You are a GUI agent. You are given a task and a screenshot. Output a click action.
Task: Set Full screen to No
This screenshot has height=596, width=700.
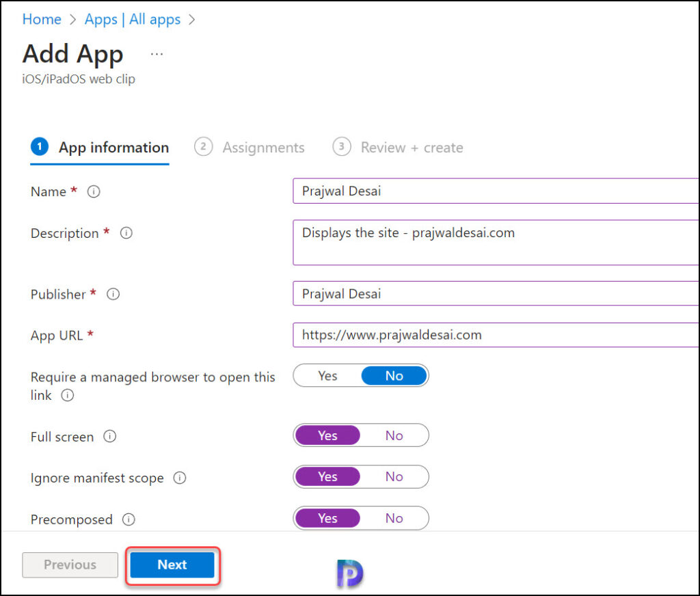(x=394, y=435)
